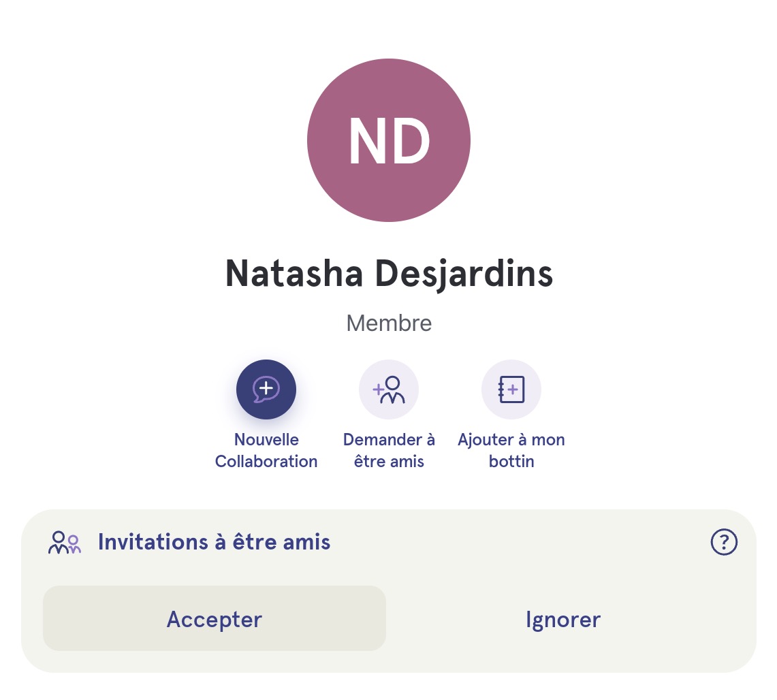This screenshot has height=700, width=777.
Task: Click the Membre role label
Action: (389, 323)
